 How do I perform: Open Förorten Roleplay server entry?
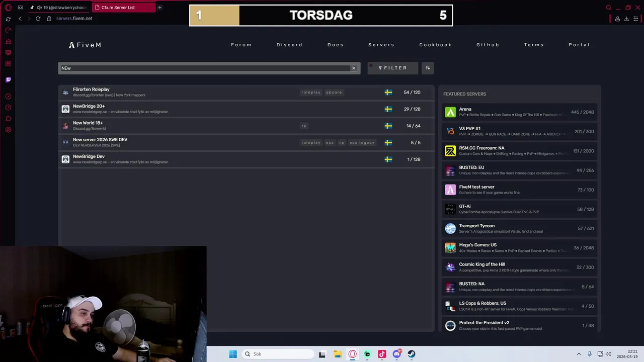247,92
